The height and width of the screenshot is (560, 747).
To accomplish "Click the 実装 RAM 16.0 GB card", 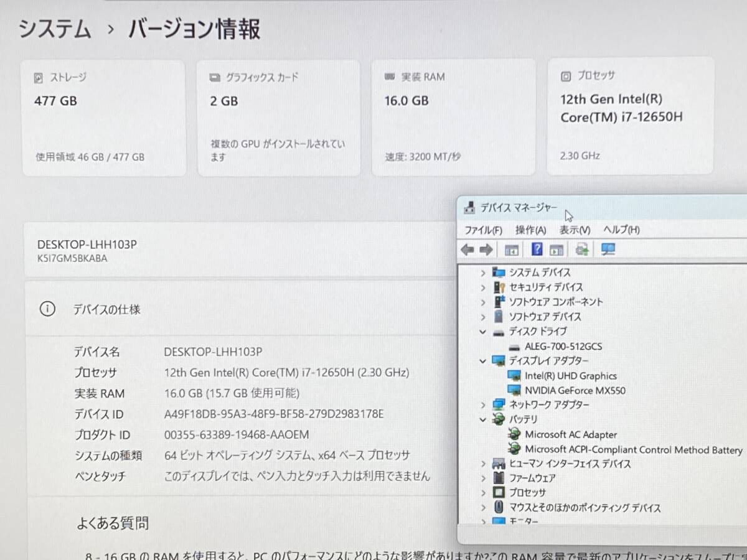I will coord(453,117).
